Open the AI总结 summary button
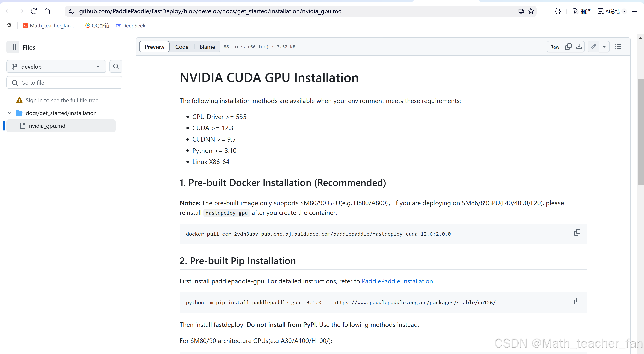This screenshot has height=354, width=644. [x=609, y=11]
